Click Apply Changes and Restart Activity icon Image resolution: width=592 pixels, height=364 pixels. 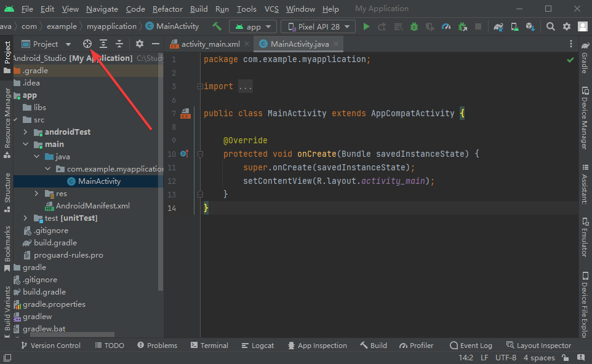point(382,27)
